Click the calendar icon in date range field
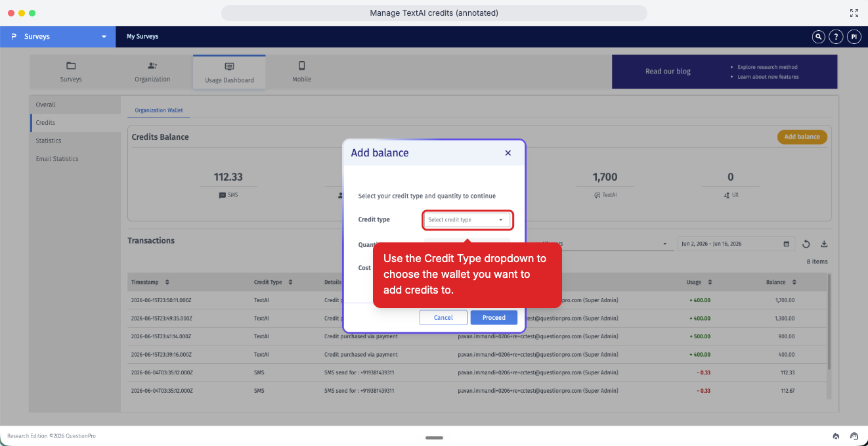 point(787,244)
